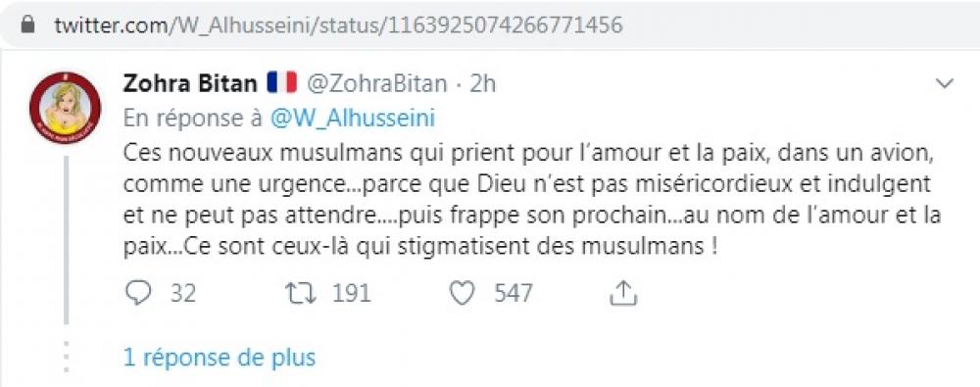This screenshot has width=980, height=387.
Task: Select the twitter.com URL in address bar
Action: pyautogui.click(x=339, y=25)
